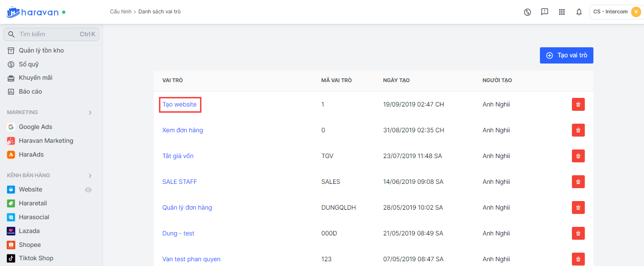Delete the Quản lý đơn hàng role
644x266 pixels.
578,208
